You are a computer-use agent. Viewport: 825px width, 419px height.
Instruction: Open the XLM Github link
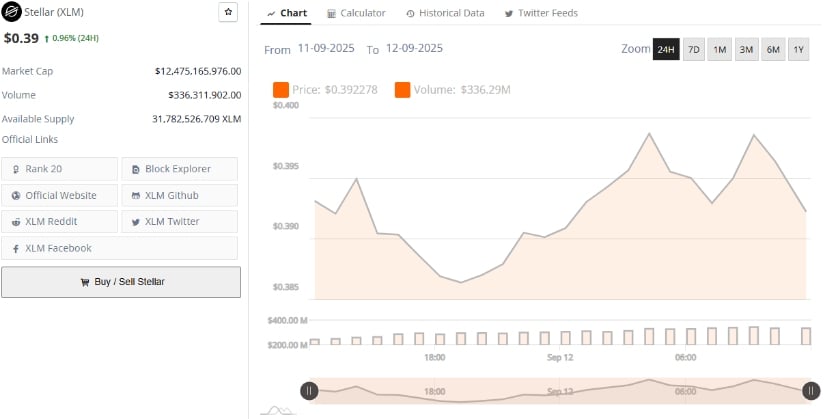point(179,195)
